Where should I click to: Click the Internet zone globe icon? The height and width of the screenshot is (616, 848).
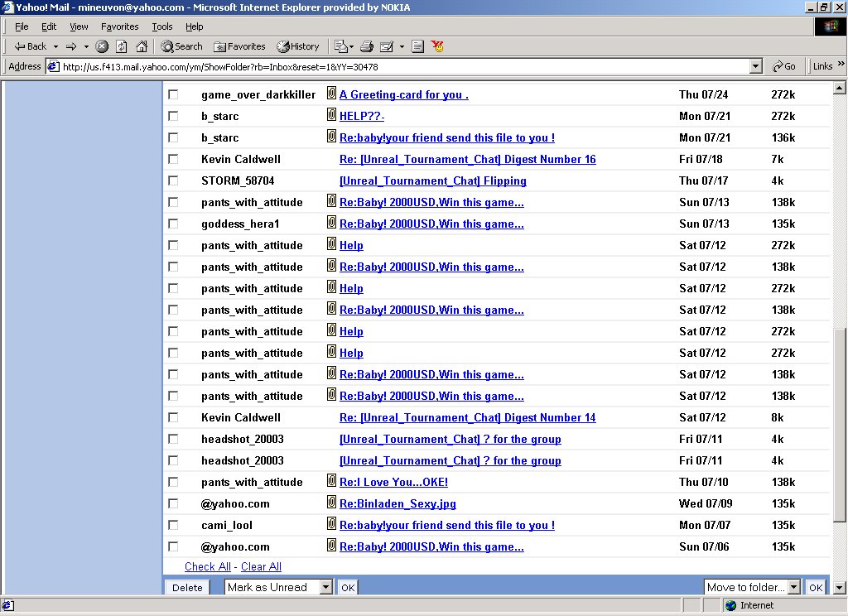731,605
